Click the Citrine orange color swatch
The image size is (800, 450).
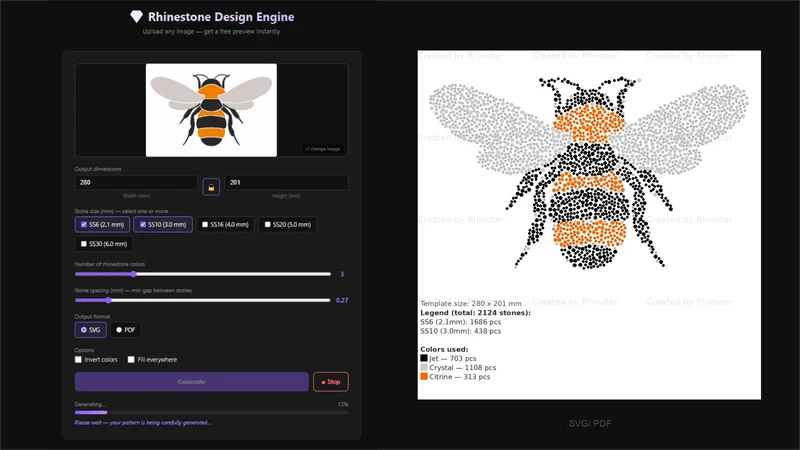click(424, 377)
